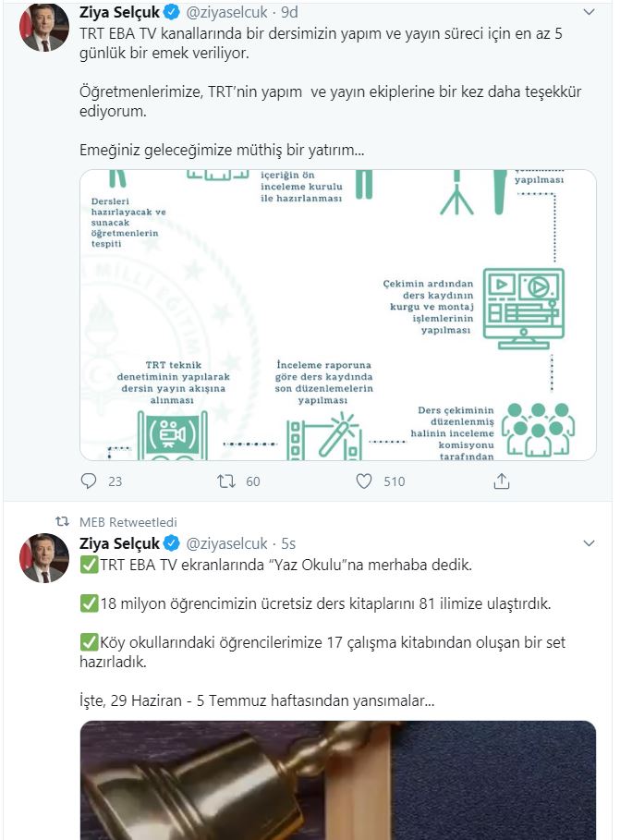620x840 pixels.
Task: Retweet the tweet with 60 retweets
Action: pos(226,481)
